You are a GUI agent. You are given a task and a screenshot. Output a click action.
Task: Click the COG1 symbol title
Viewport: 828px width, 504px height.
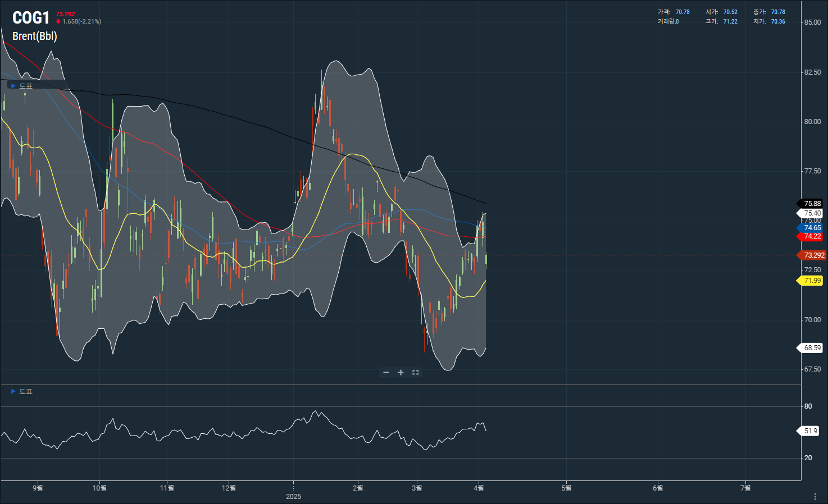coord(31,18)
